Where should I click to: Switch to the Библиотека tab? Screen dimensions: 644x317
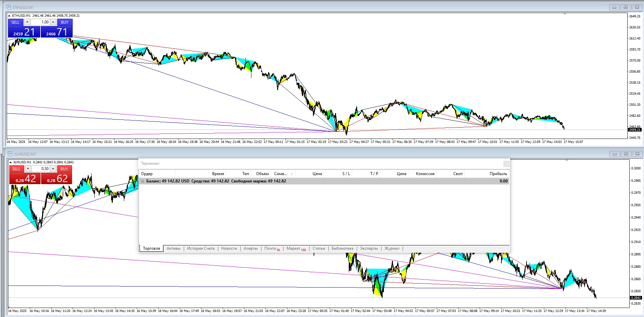coord(342,248)
